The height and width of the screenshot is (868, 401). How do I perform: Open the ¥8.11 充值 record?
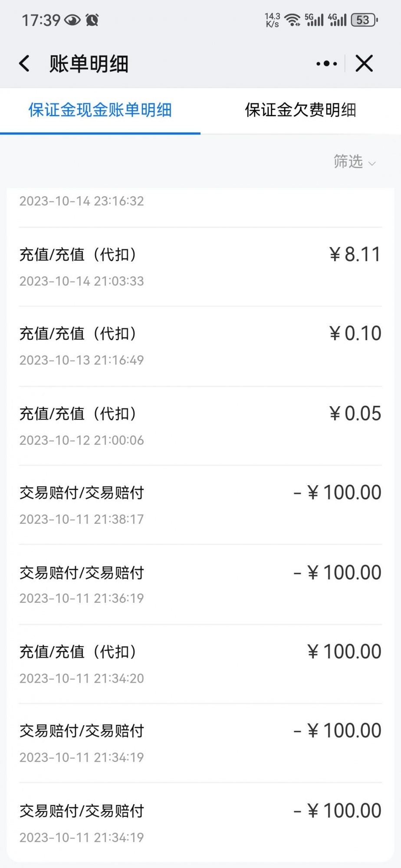[x=200, y=267]
